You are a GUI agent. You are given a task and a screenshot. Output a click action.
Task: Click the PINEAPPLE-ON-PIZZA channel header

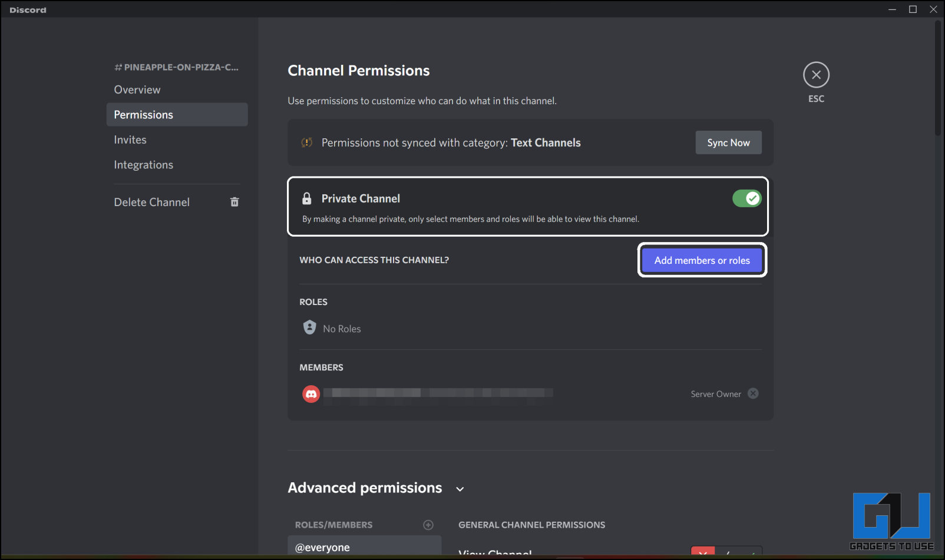tap(176, 67)
